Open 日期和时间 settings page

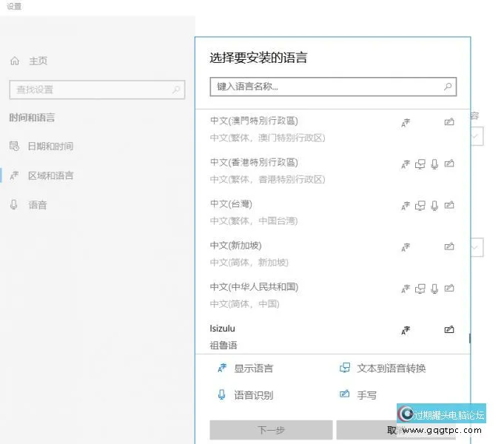[x=51, y=147]
